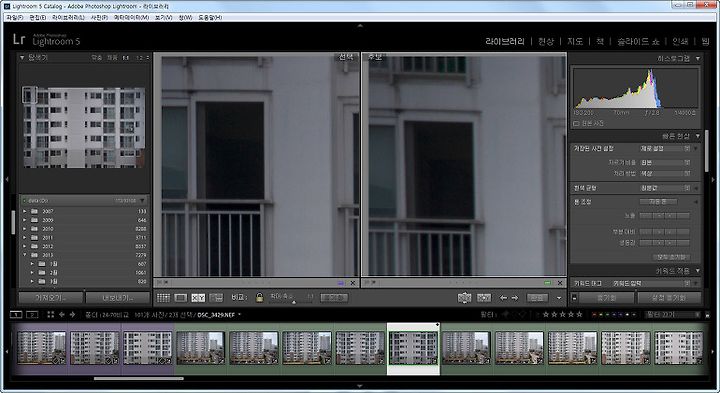Viewport: 720px width, 393px height.
Task: Select the highlighted filmstrip thumbnail
Action: pyautogui.click(x=413, y=348)
